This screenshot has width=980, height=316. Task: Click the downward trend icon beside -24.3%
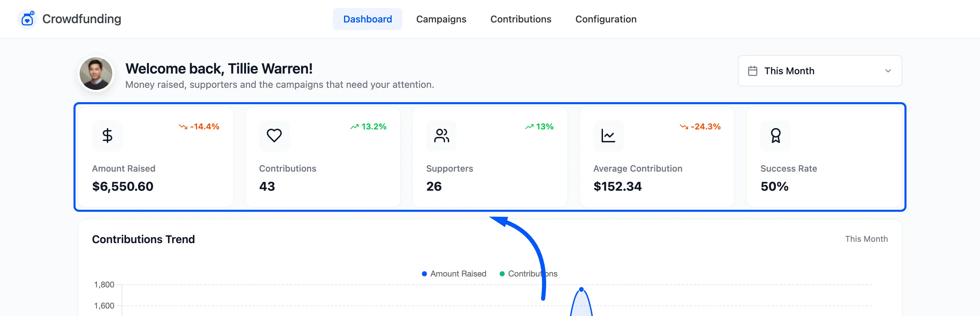click(684, 126)
